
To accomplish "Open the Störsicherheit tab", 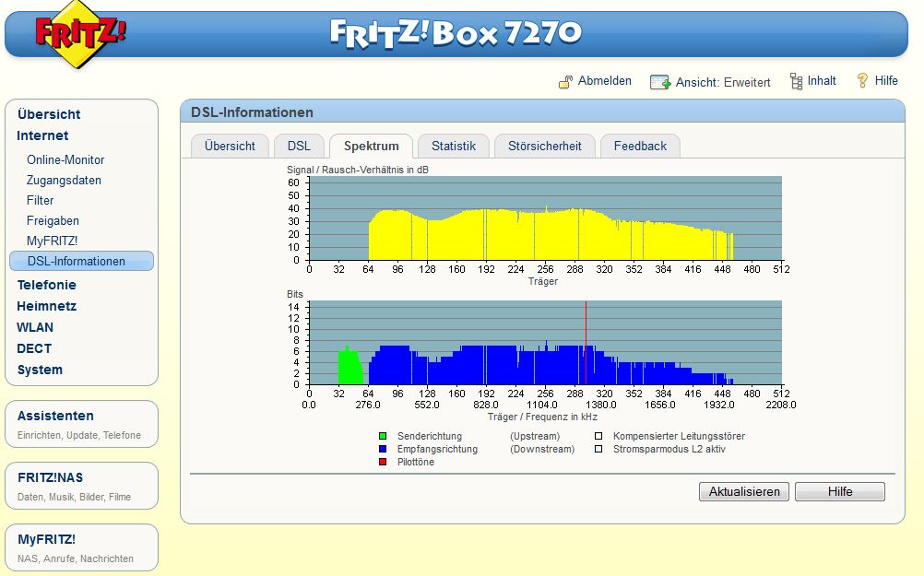I will coord(545,146).
